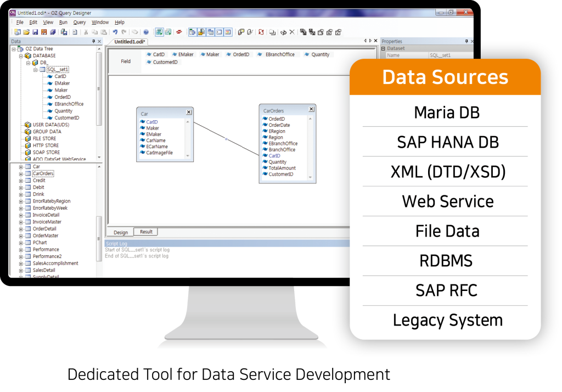Click the HTTP STORE node icon
This screenshot has width=562, height=392.
click(x=28, y=145)
